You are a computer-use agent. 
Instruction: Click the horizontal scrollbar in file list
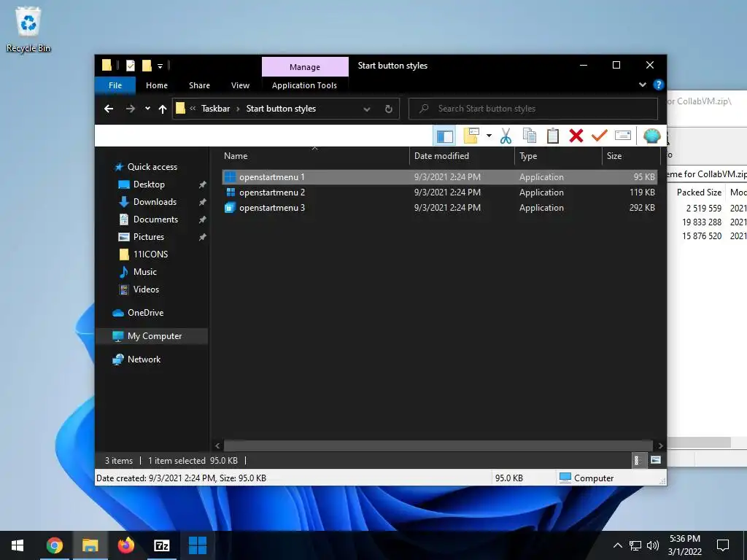tap(438, 446)
